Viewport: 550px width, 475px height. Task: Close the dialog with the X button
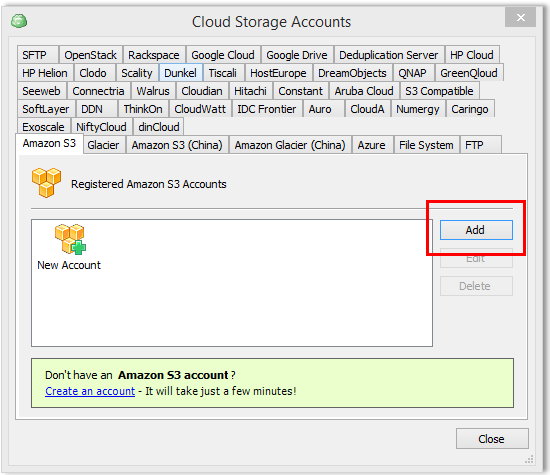[521, 17]
